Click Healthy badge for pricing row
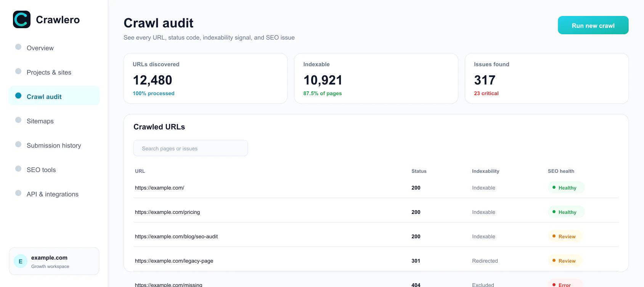 click(566, 212)
